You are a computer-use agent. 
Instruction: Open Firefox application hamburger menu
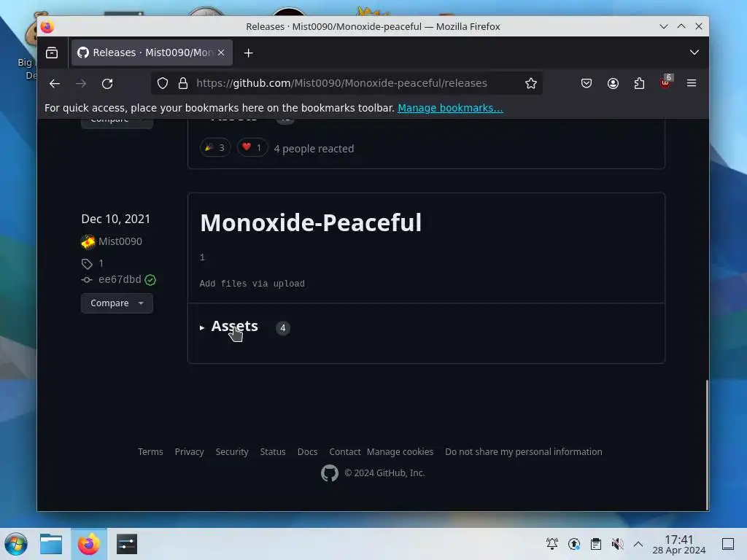pyautogui.click(x=692, y=83)
